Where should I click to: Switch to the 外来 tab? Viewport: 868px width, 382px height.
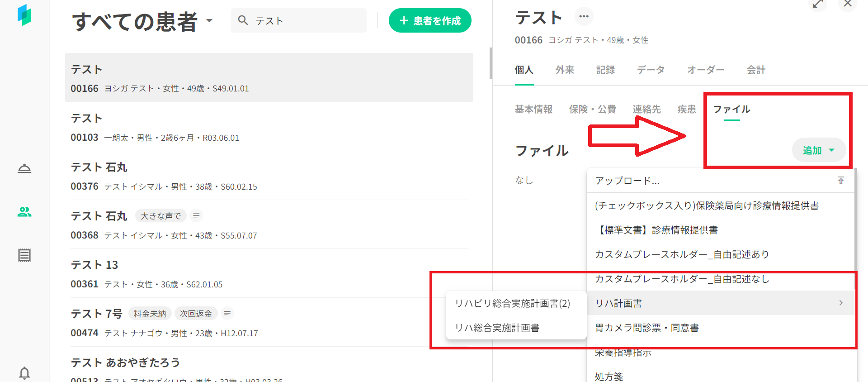[x=565, y=70]
